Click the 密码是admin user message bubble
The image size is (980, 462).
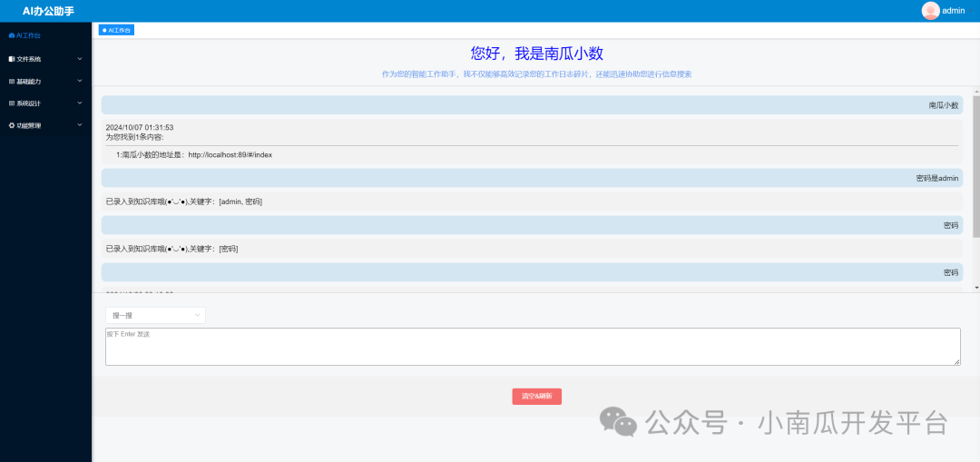[532, 178]
